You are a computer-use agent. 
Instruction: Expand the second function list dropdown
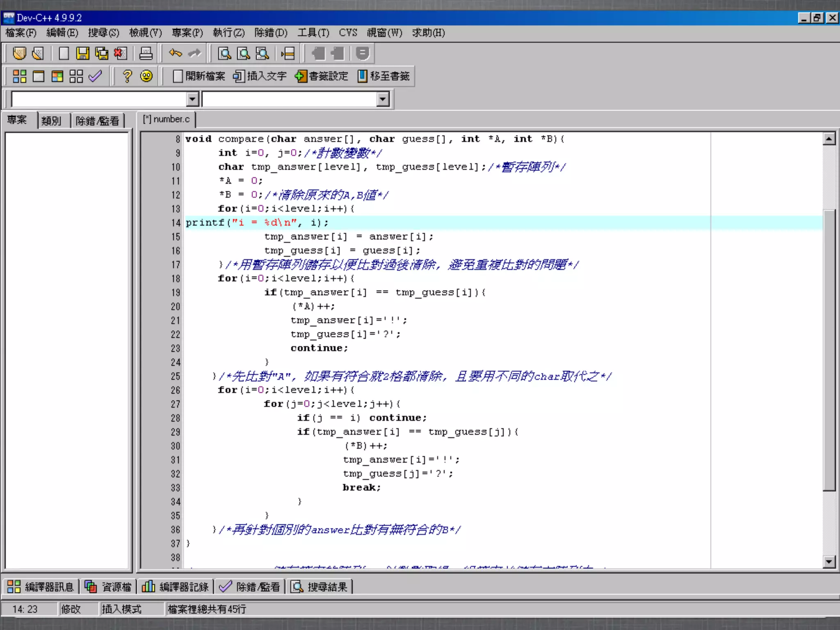(x=382, y=99)
